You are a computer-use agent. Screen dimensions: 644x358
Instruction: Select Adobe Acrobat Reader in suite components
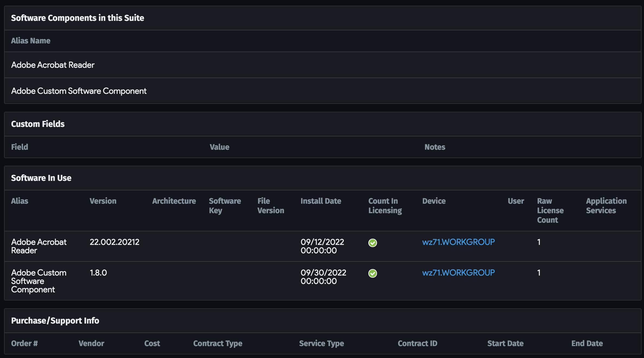[x=53, y=65]
